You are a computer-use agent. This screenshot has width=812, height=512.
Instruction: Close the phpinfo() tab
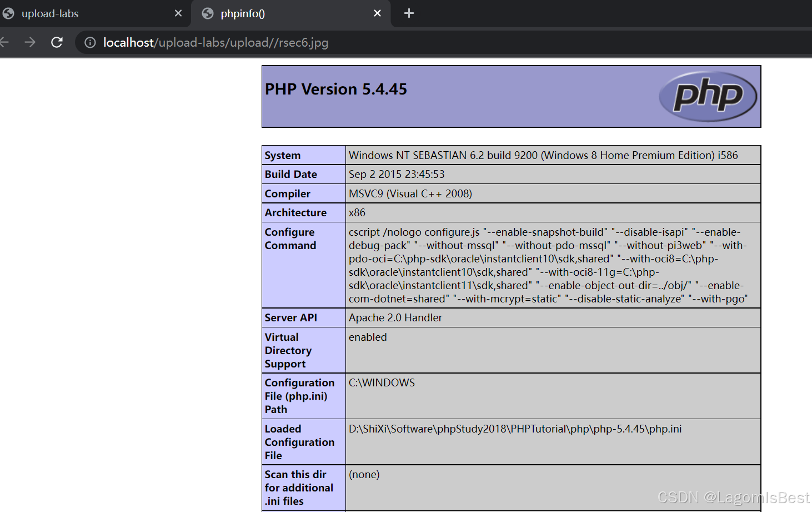[x=378, y=13]
